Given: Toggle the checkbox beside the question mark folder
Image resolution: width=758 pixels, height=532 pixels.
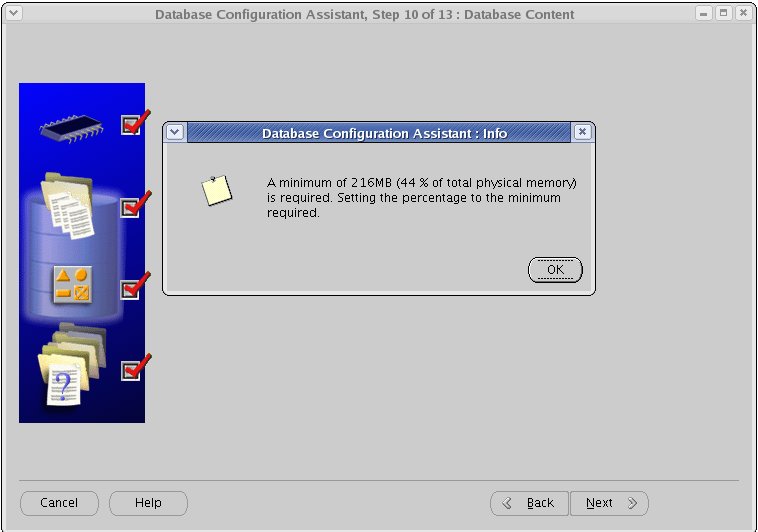Looking at the screenshot, I should coord(131,371).
